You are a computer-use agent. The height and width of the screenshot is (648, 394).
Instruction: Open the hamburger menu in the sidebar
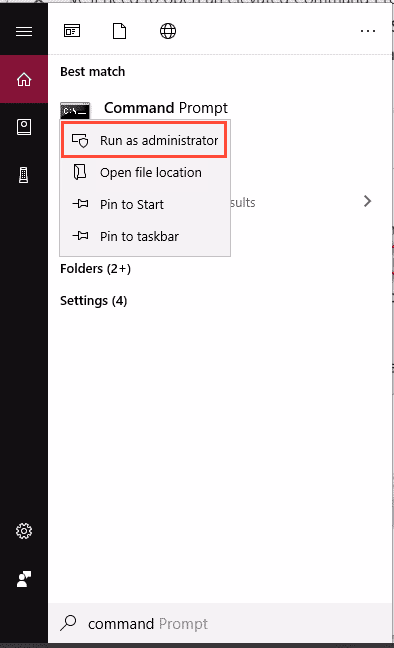(x=24, y=31)
